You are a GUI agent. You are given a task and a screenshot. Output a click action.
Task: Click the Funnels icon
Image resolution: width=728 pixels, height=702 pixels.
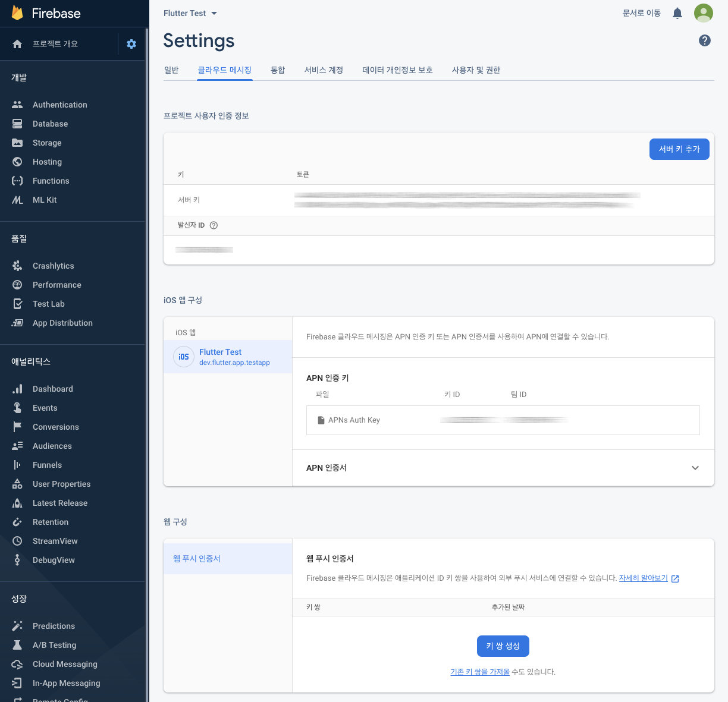(x=17, y=465)
